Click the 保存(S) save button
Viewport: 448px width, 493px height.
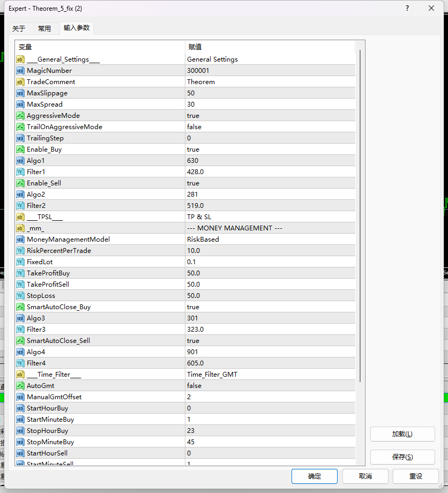click(x=402, y=457)
